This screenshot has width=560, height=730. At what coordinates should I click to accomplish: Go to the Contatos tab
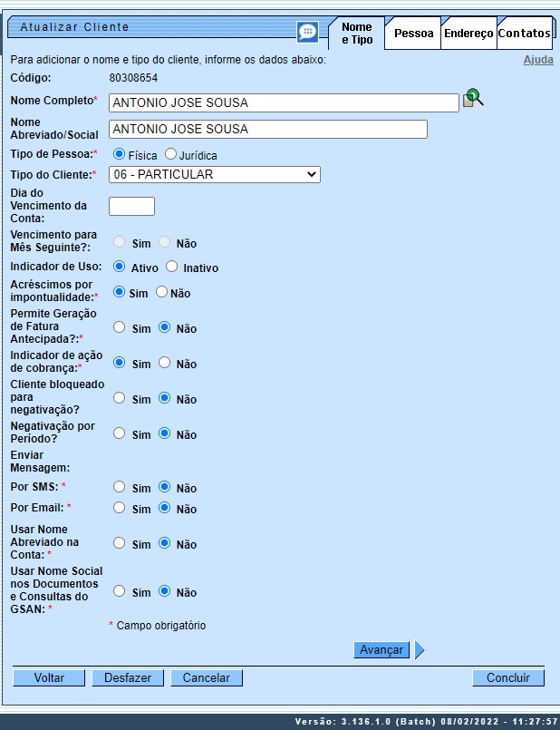pyautogui.click(x=524, y=34)
